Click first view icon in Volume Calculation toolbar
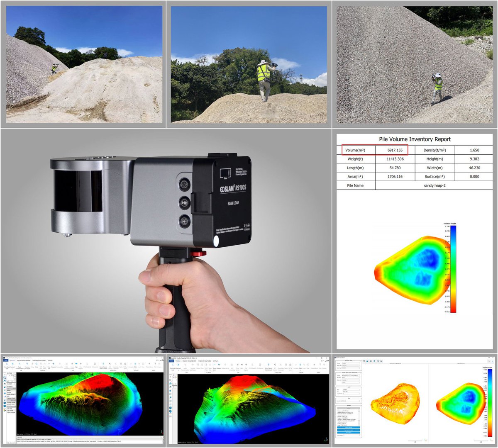Image resolution: width=498 pixels, height=448 pixels. (364, 361)
